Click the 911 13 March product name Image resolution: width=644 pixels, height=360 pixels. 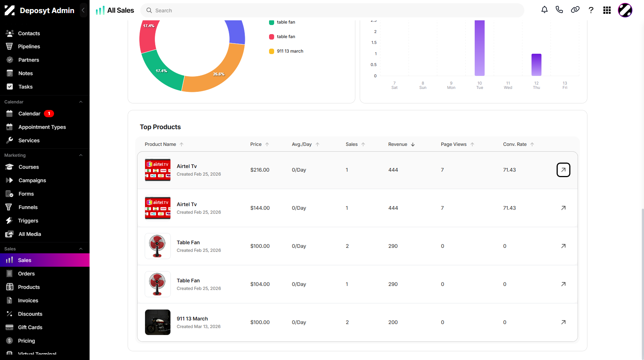pos(192,319)
